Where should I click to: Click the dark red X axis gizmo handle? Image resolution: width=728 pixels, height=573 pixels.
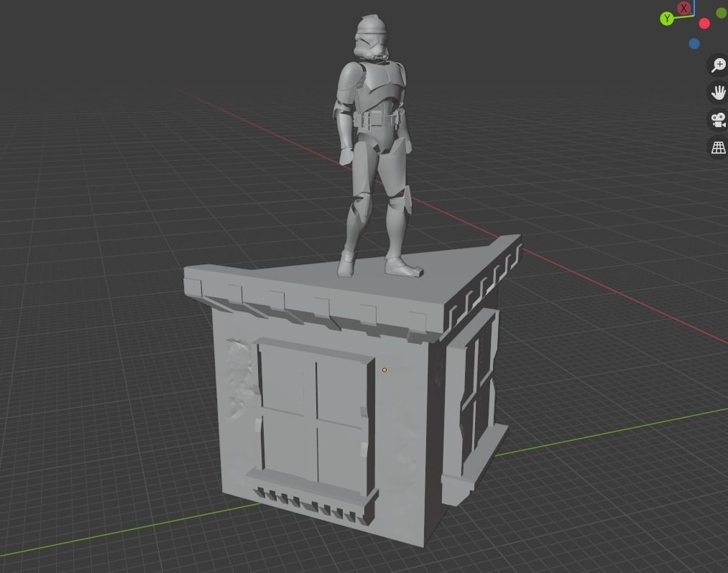tap(683, 8)
